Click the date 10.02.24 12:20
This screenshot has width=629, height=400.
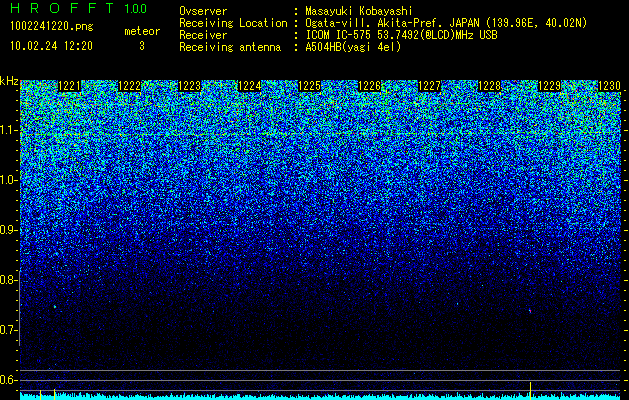(x=51, y=46)
